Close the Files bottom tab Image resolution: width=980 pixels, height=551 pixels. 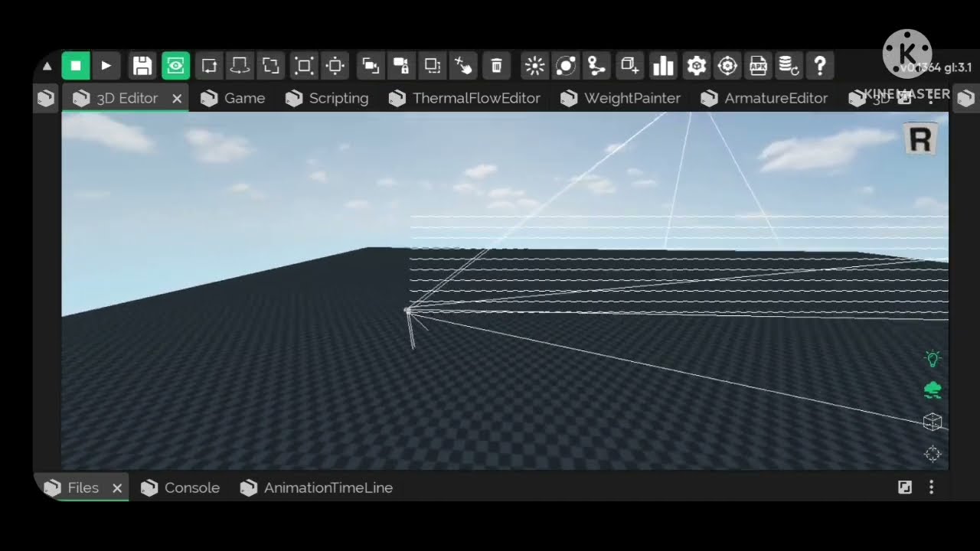117,488
